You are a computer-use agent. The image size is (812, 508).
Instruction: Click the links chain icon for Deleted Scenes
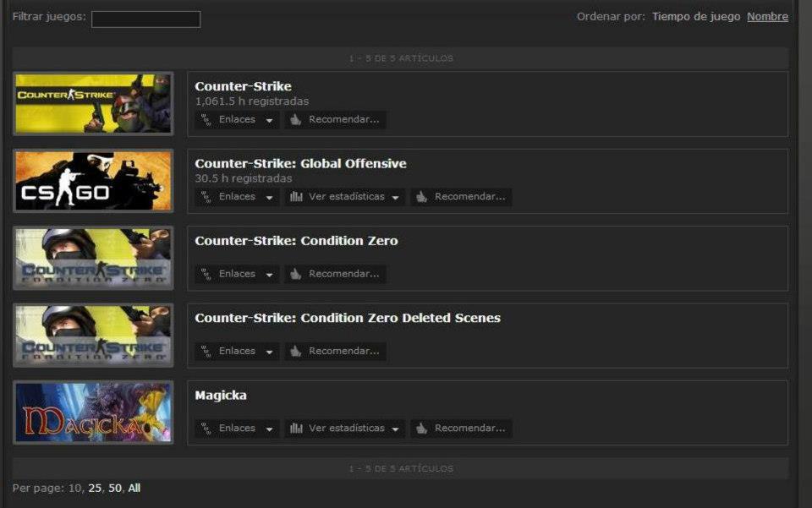point(206,352)
